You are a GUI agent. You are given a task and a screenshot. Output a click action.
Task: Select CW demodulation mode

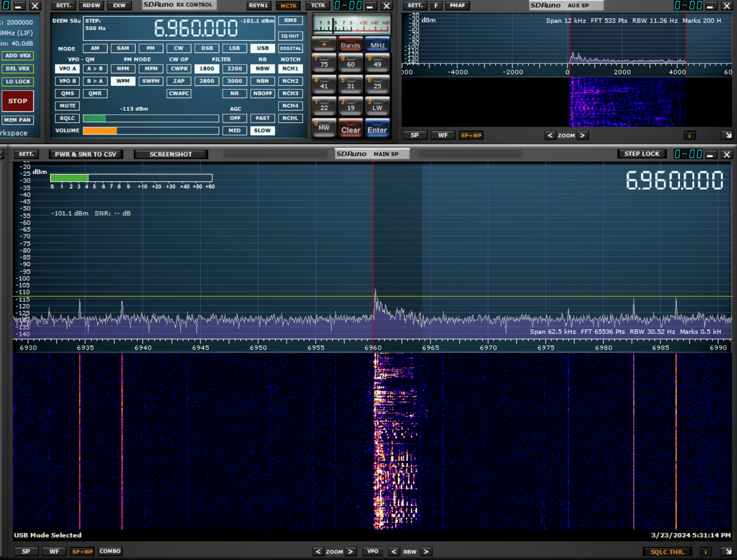click(x=179, y=48)
